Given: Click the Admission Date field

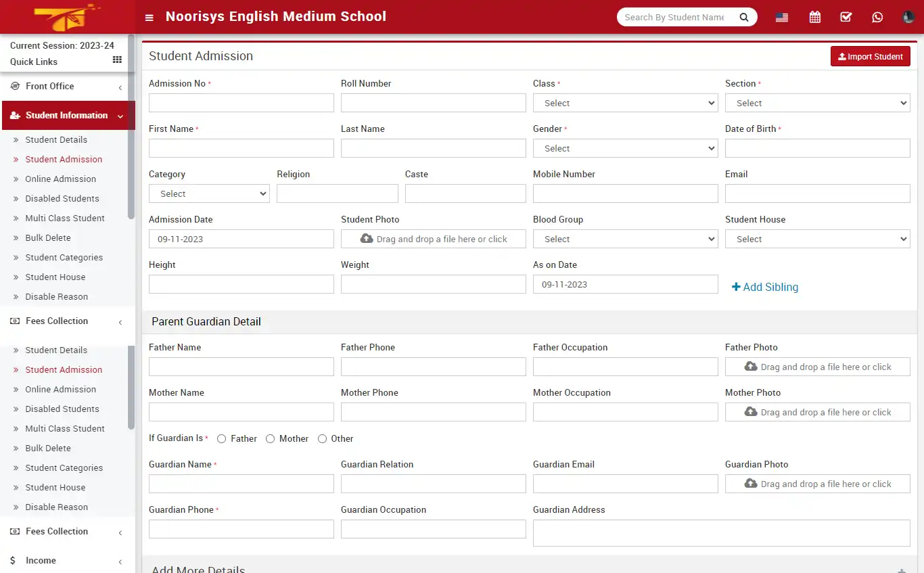Looking at the screenshot, I should click(x=241, y=238).
